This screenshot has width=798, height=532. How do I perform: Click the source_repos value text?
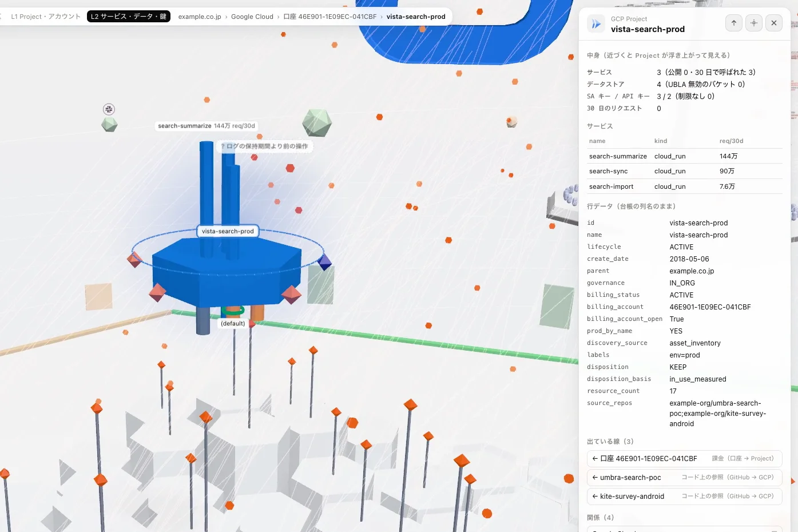coord(718,414)
